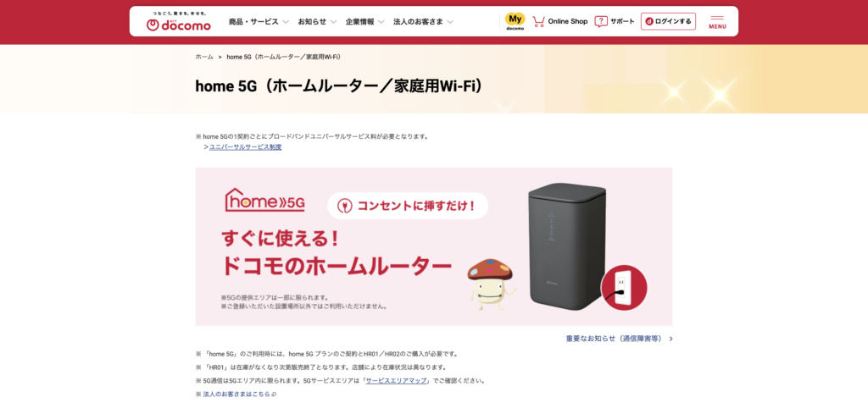Open the 商品・サービス menu
The width and height of the screenshot is (868, 403).
(253, 21)
